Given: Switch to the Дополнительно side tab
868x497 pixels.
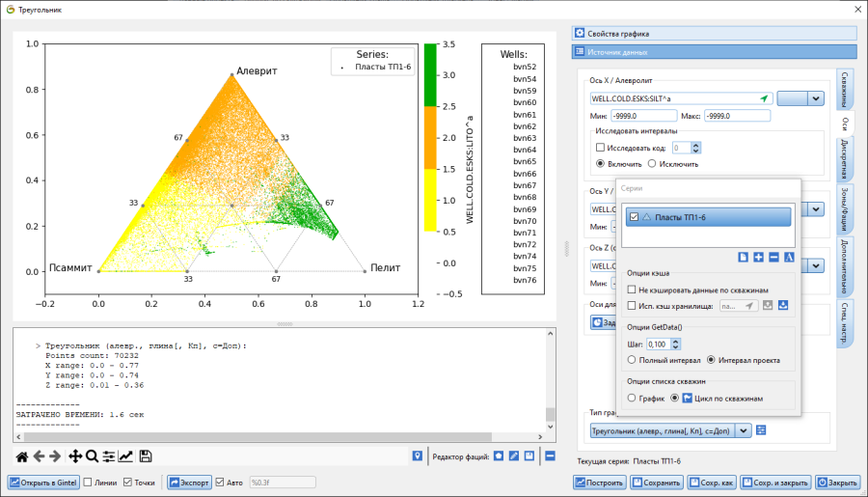Looking at the screenshot, I should click(845, 266).
